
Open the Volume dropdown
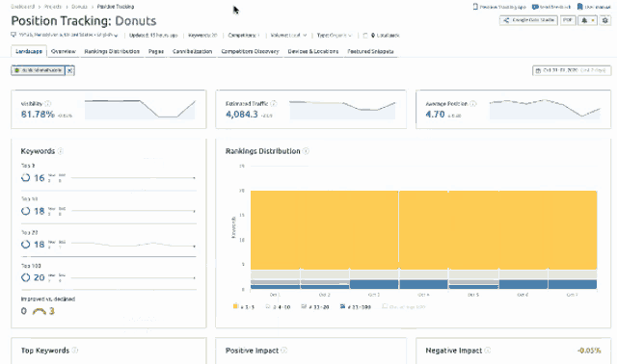tap(288, 35)
